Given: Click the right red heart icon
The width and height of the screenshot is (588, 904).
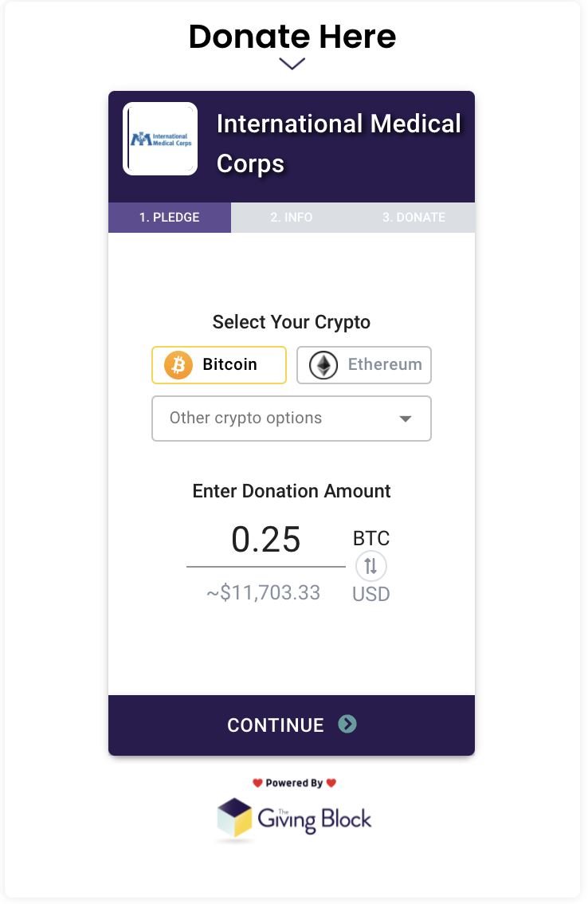Looking at the screenshot, I should [x=331, y=782].
